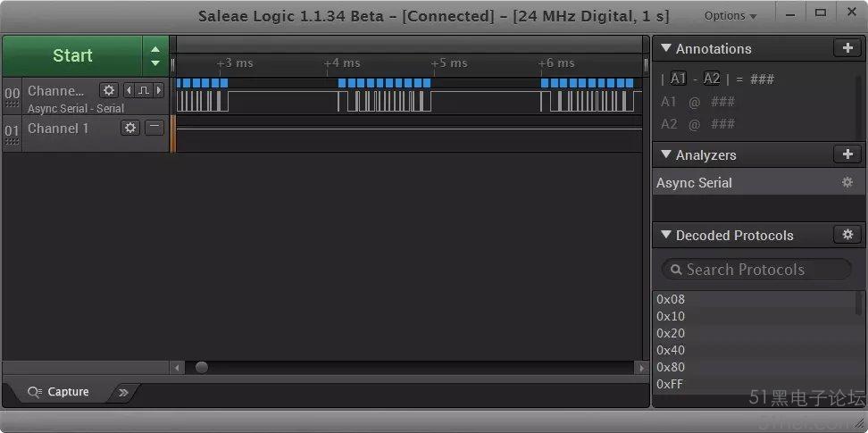Select decoded value 0x40
Image resolution: width=868 pixels, height=433 pixels.
[754, 351]
